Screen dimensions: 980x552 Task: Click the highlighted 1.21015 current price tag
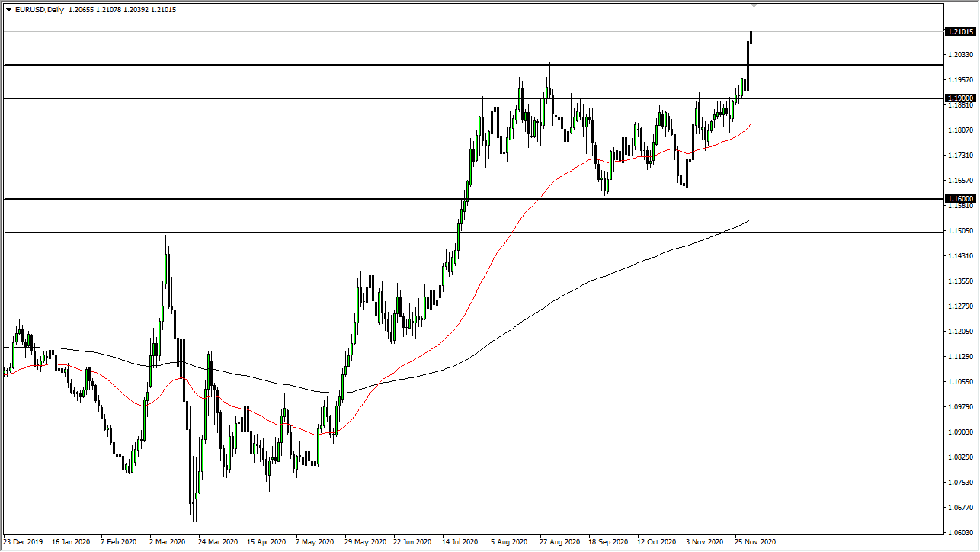click(959, 32)
